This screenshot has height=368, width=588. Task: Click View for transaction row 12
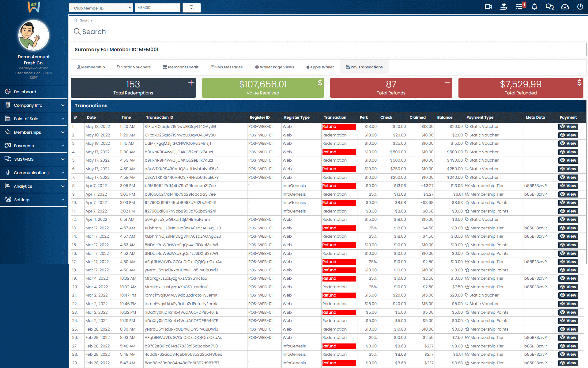[x=568, y=220]
